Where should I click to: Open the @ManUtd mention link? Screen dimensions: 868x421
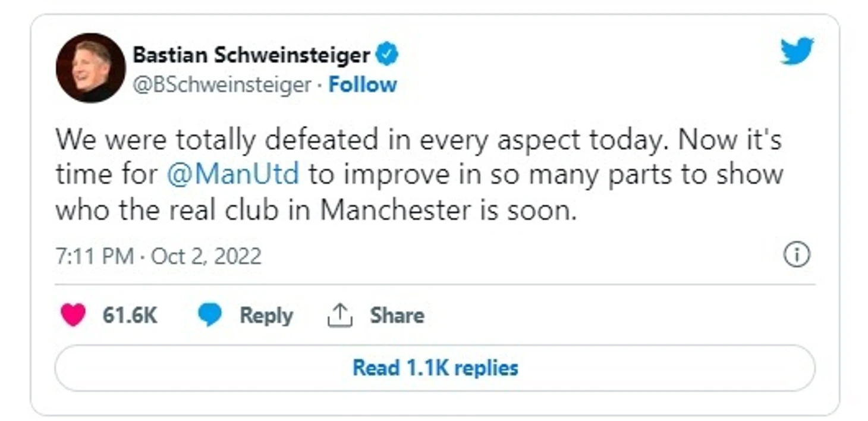[232, 175]
